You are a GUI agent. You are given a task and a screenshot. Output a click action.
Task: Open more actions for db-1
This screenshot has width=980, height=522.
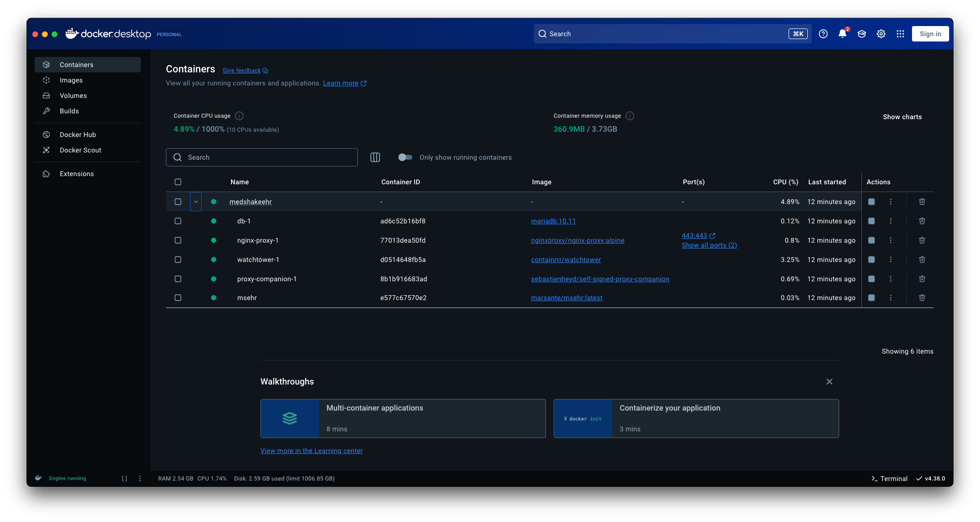891,221
